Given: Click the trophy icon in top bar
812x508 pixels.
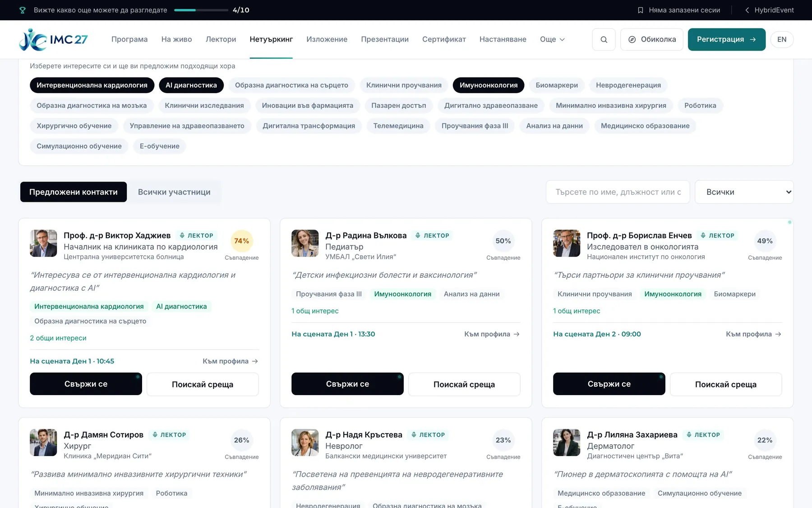Looking at the screenshot, I should [23, 10].
